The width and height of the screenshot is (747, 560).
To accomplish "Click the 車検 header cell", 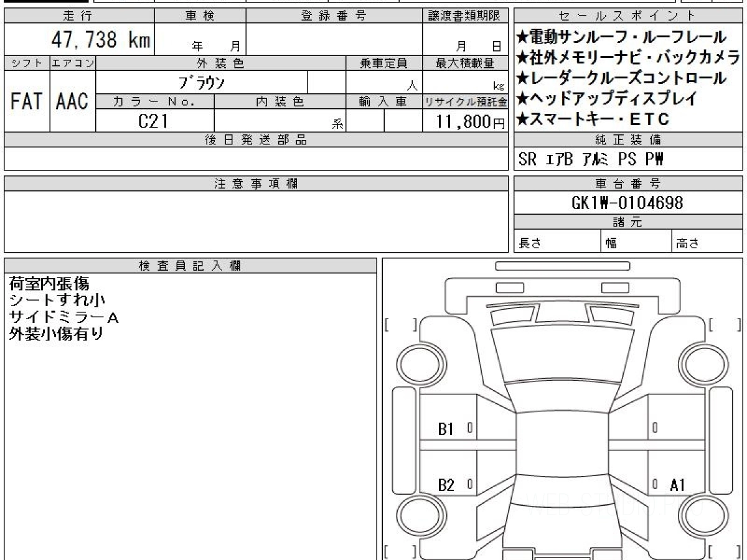I will click(200, 16).
